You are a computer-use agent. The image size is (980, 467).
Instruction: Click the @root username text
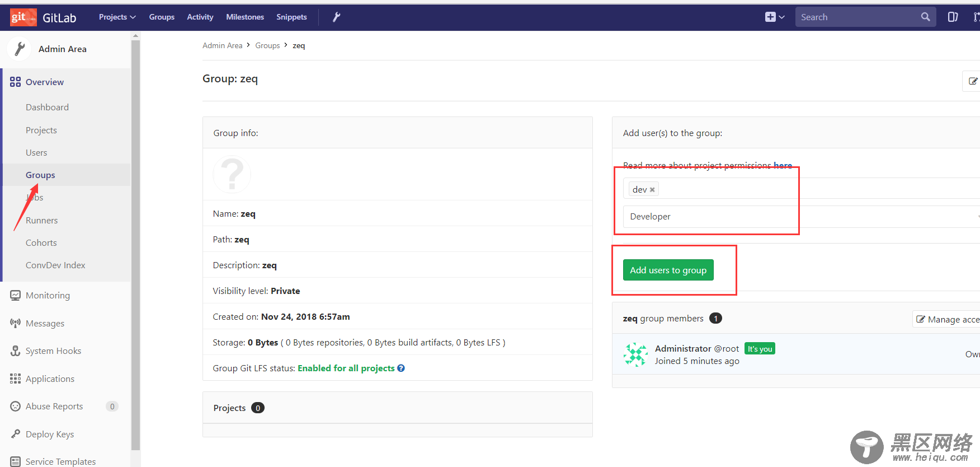(727, 348)
